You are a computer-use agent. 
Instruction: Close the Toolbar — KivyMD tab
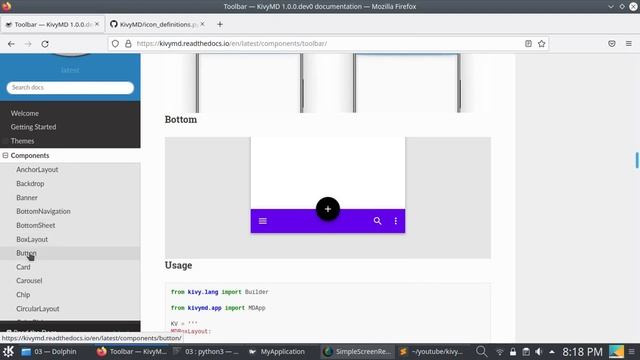pos(97,24)
